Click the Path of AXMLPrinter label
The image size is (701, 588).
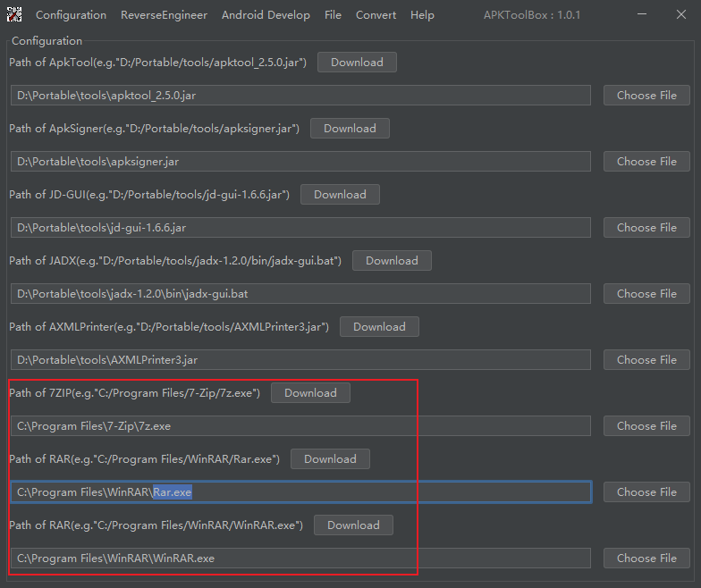click(x=169, y=327)
